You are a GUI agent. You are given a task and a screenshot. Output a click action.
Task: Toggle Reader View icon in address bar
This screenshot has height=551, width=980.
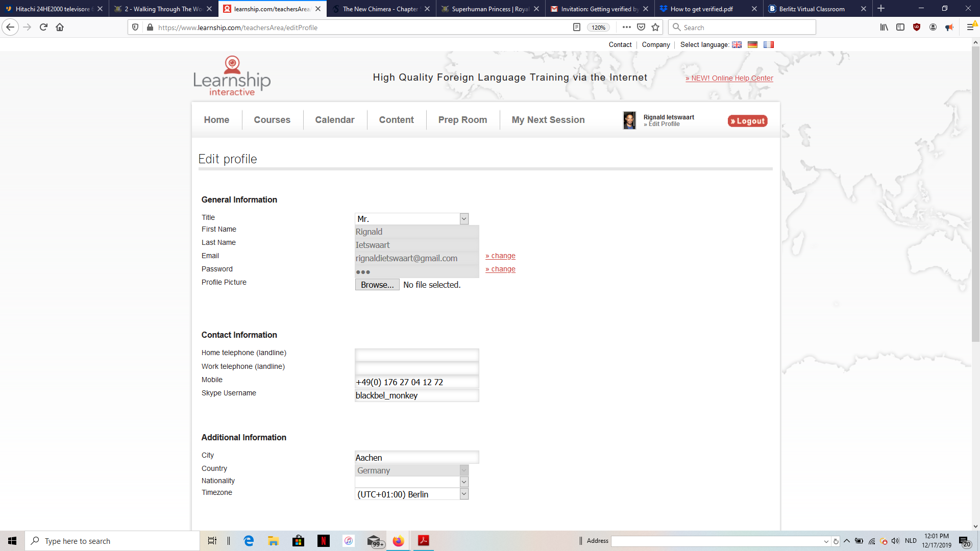click(577, 28)
